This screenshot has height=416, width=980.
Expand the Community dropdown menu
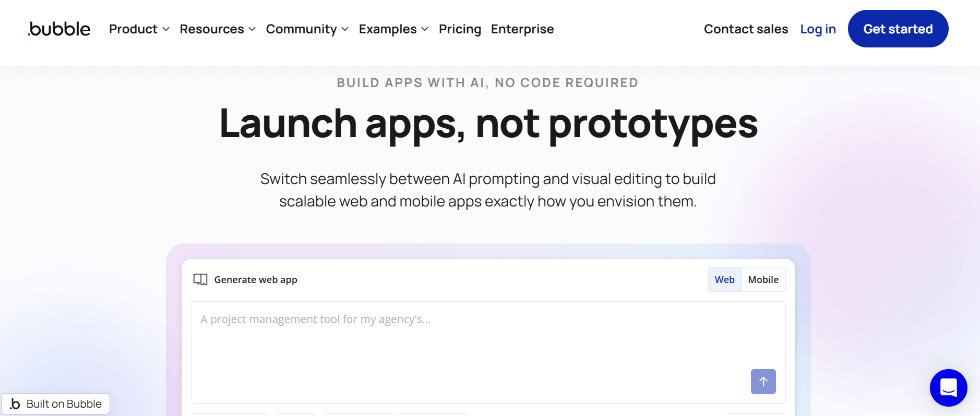[307, 29]
